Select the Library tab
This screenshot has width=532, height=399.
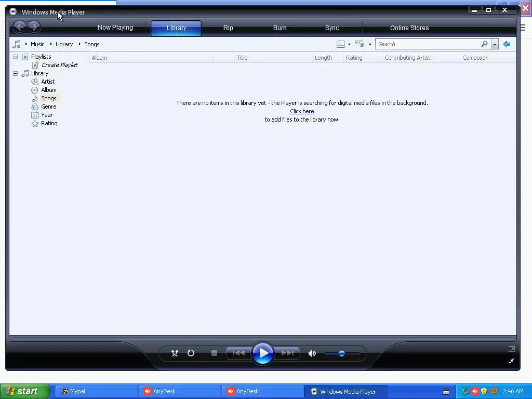coord(176,28)
